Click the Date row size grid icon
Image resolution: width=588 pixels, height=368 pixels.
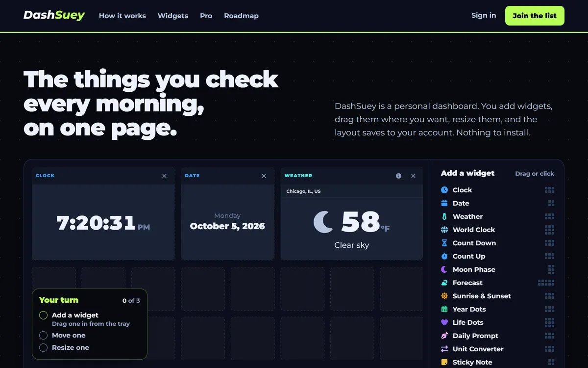pyautogui.click(x=551, y=203)
